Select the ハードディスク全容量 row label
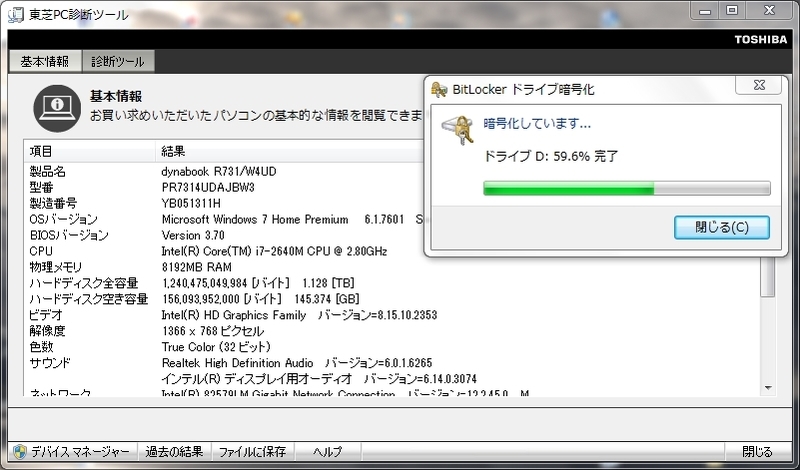This screenshot has width=800, height=470. point(84,283)
